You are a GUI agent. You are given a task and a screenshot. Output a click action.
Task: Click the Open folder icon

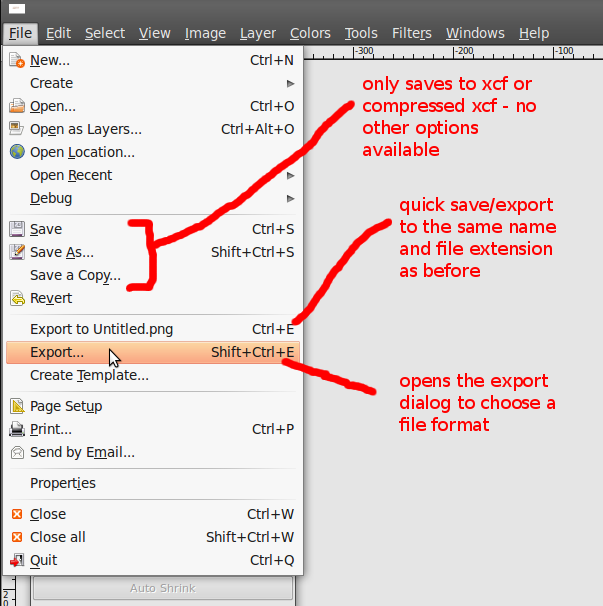click(17, 106)
